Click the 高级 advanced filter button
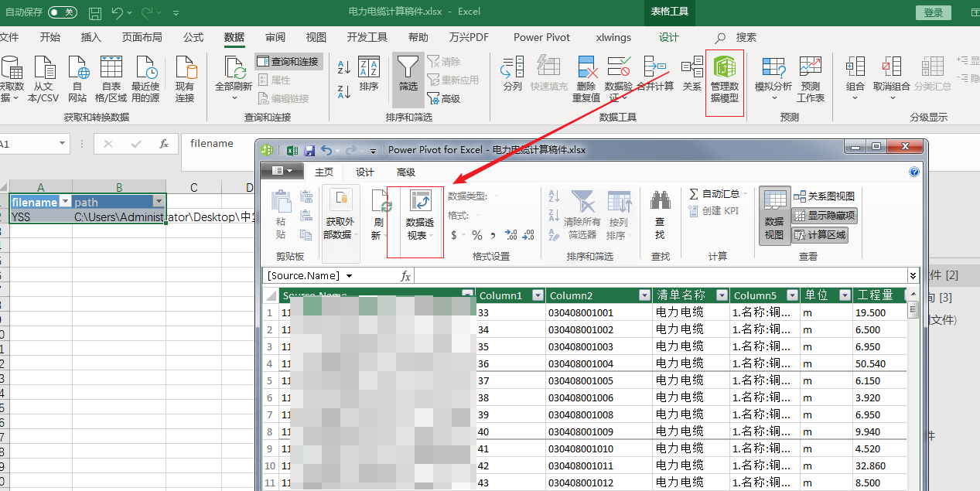Screen dimensions: 980x491 (x=444, y=98)
